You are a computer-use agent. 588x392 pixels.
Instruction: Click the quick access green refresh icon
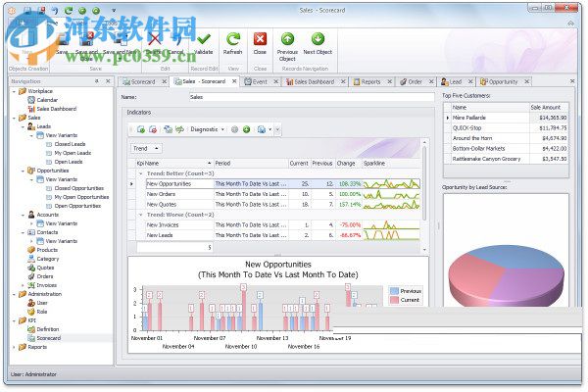click(x=68, y=11)
